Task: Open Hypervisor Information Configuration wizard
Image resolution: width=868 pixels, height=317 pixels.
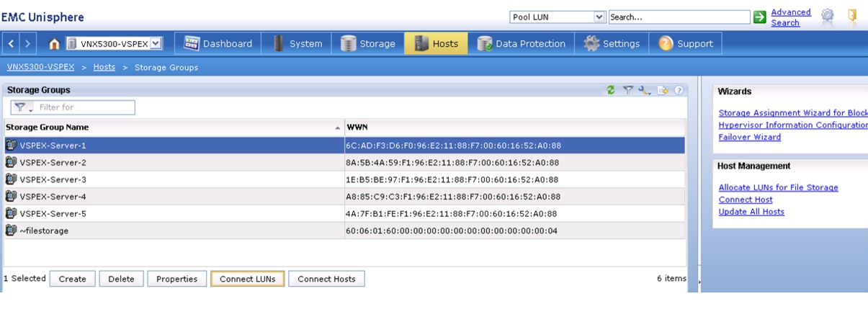Action: [793, 125]
